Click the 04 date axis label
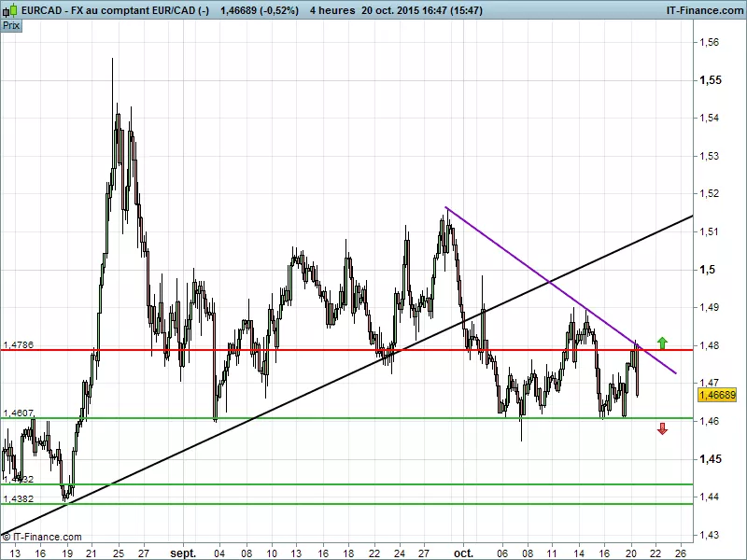The height and width of the screenshot is (560, 747). [220, 553]
